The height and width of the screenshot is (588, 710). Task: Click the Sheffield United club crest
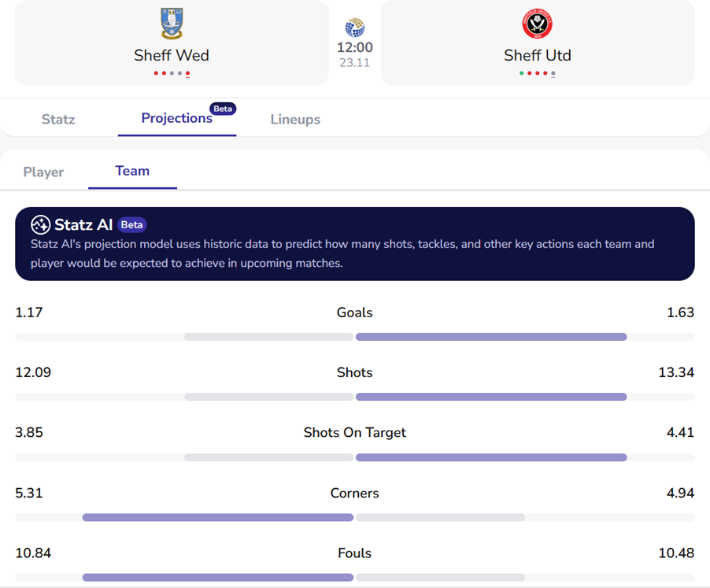pyautogui.click(x=537, y=24)
